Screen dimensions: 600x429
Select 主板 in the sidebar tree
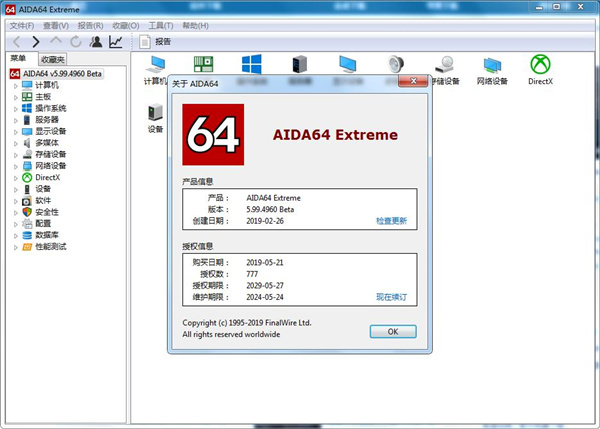(x=43, y=96)
